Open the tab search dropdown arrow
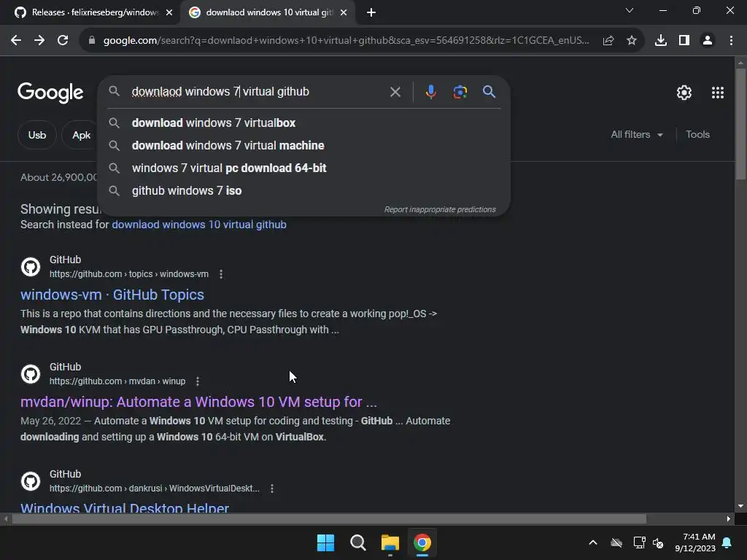The width and height of the screenshot is (747, 560). [630, 10]
